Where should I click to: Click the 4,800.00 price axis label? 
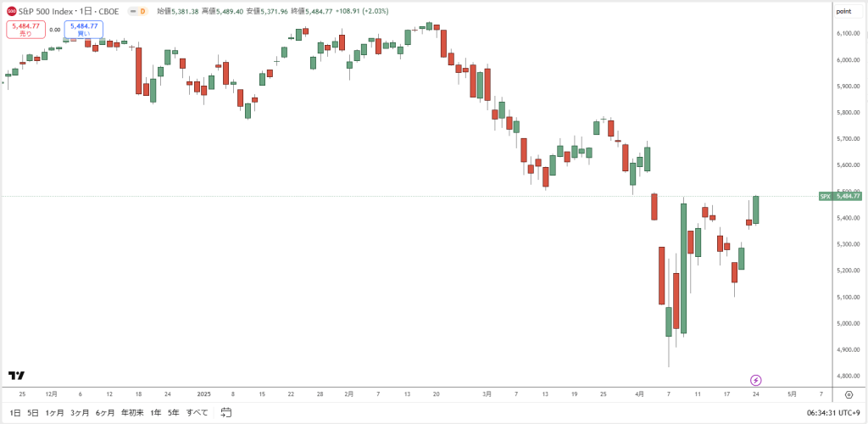848,376
